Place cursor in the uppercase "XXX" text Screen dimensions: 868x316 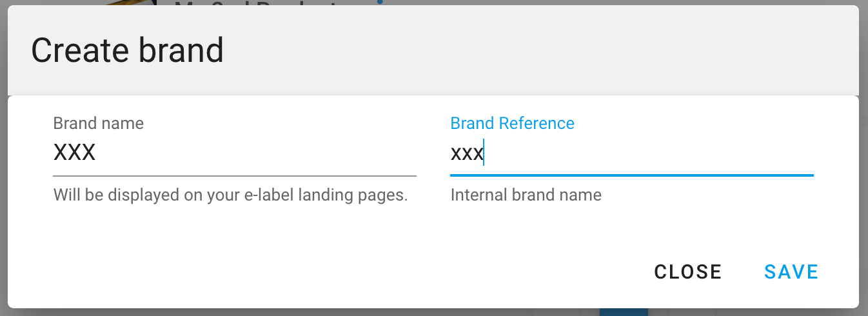click(74, 153)
